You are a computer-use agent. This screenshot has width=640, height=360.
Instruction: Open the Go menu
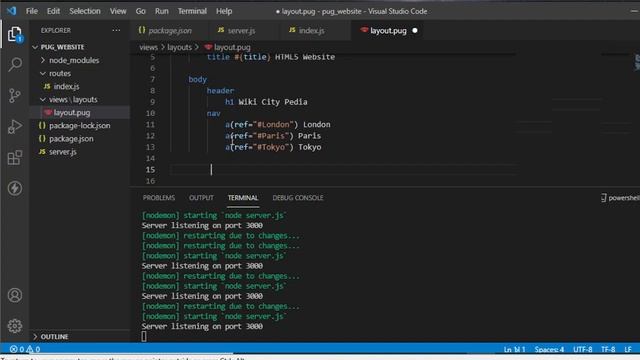coord(140,11)
